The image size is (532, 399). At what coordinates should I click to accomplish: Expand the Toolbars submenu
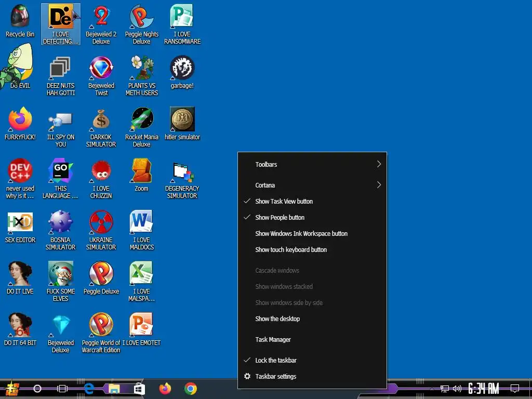[312, 164]
